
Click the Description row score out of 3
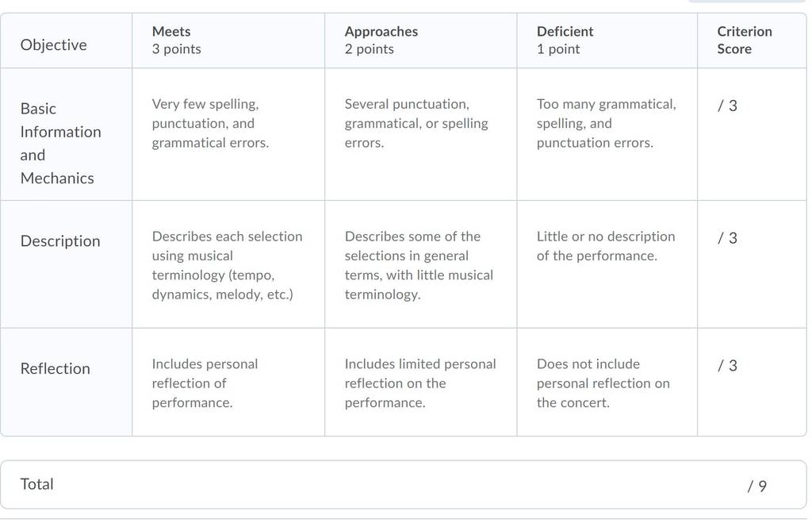tap(727, 238)
